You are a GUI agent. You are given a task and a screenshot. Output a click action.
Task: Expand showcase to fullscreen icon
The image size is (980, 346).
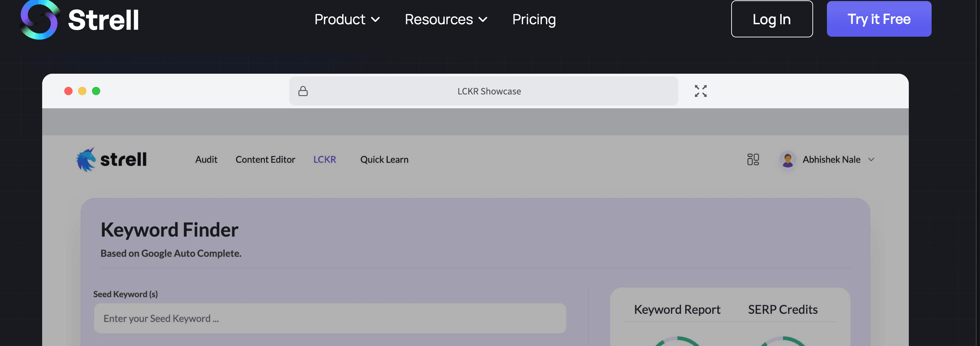point(700,91)
